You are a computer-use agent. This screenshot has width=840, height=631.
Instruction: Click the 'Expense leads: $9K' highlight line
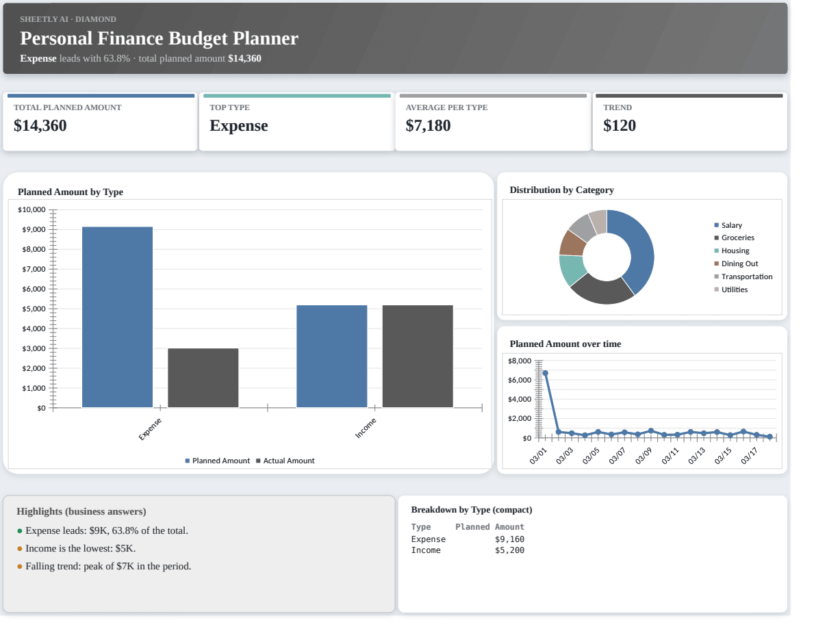102,530
